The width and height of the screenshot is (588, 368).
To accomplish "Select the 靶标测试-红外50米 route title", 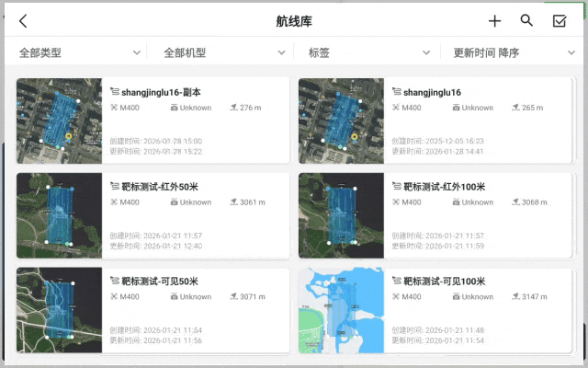I will pos(160,187).
